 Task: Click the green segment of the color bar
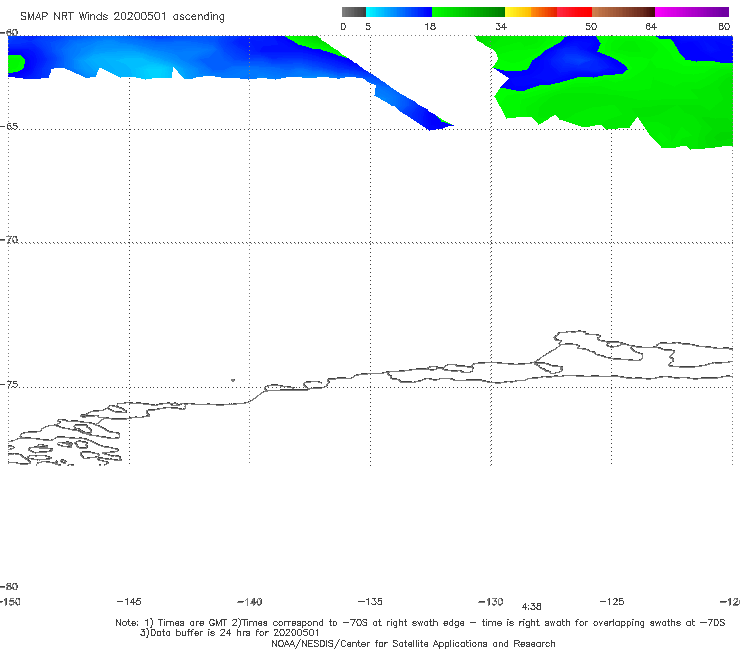pos(468,12)
